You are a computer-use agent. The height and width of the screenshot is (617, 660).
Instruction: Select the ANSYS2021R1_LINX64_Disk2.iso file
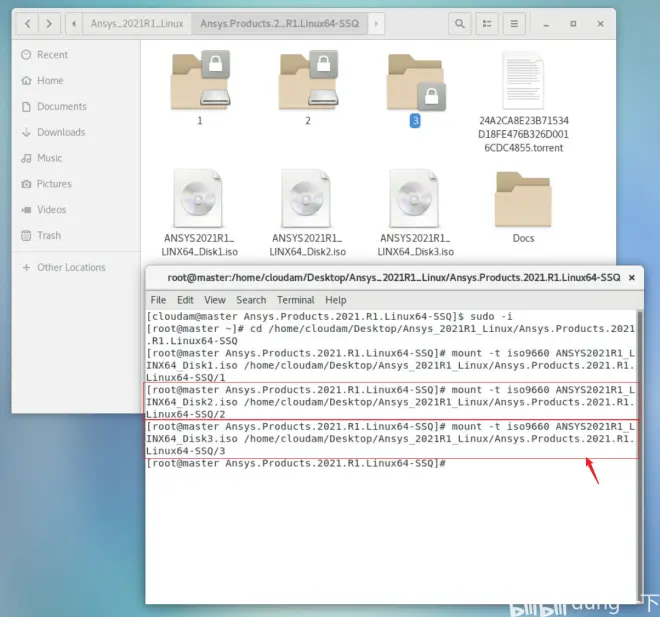point(307,213)
